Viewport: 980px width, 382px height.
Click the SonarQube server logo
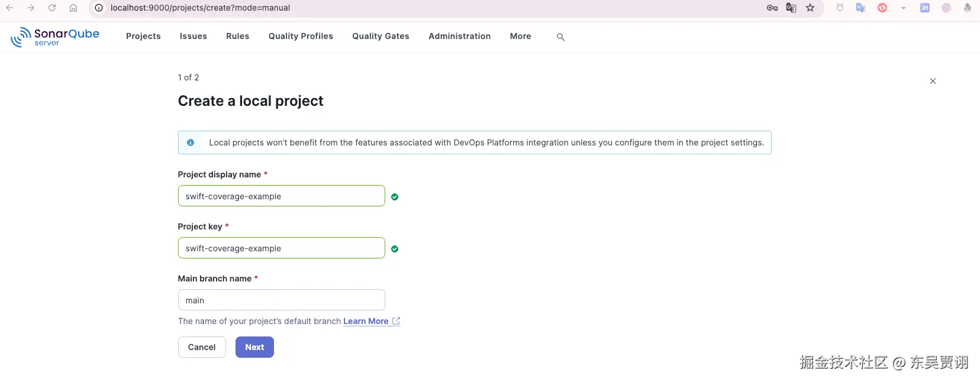click(55, 37)
